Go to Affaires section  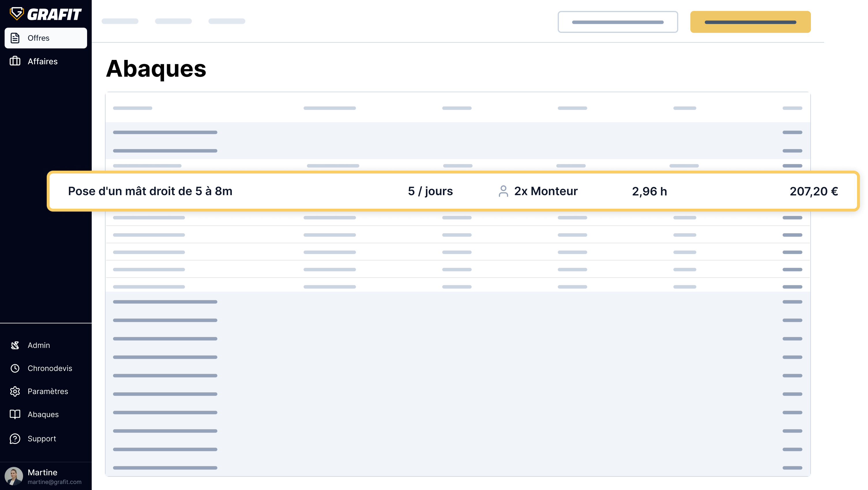(42, 61)
